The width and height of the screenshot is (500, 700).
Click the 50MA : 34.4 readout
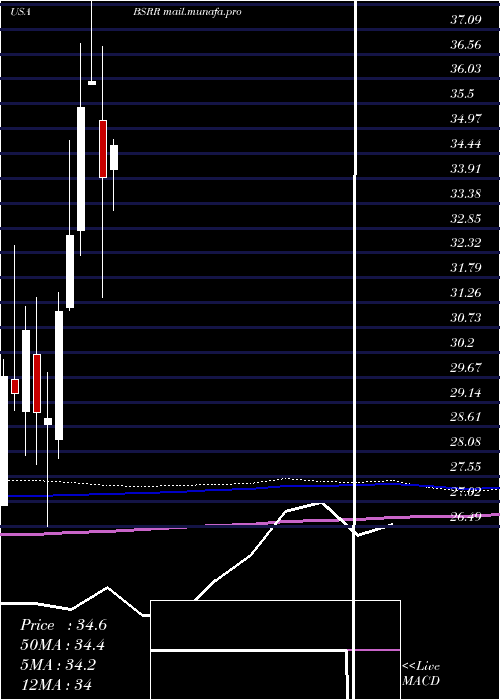[x=63, y=645]
